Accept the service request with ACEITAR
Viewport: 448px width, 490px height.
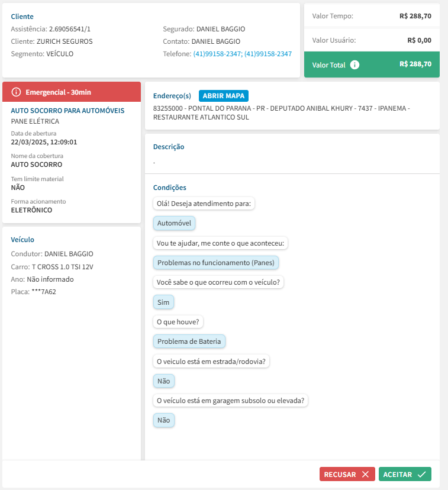(405, 475)
